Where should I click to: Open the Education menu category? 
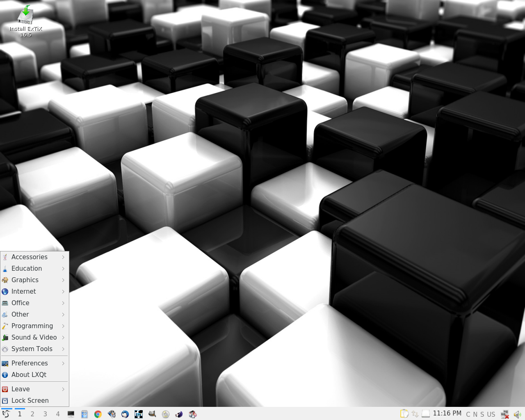point(34,269)
